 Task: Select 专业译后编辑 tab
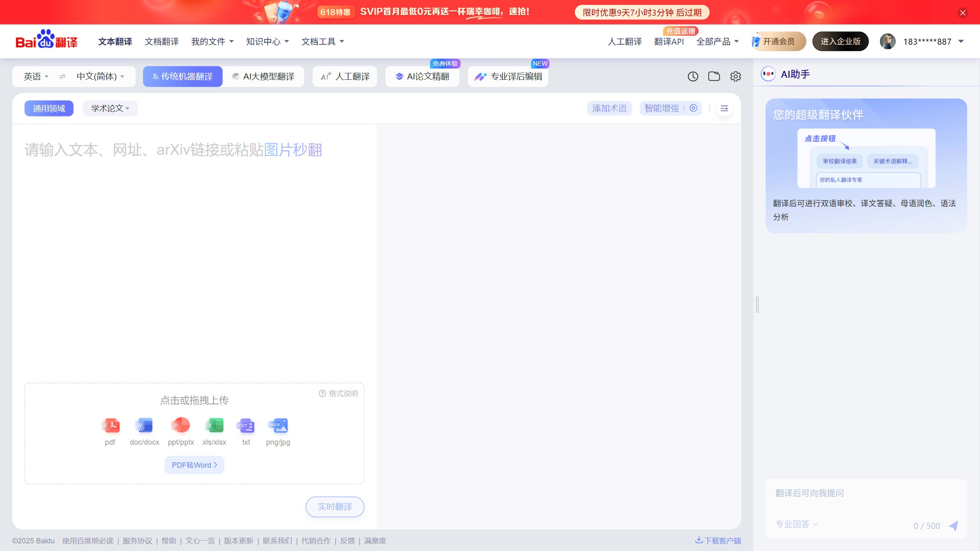click(x=508, y=77)
